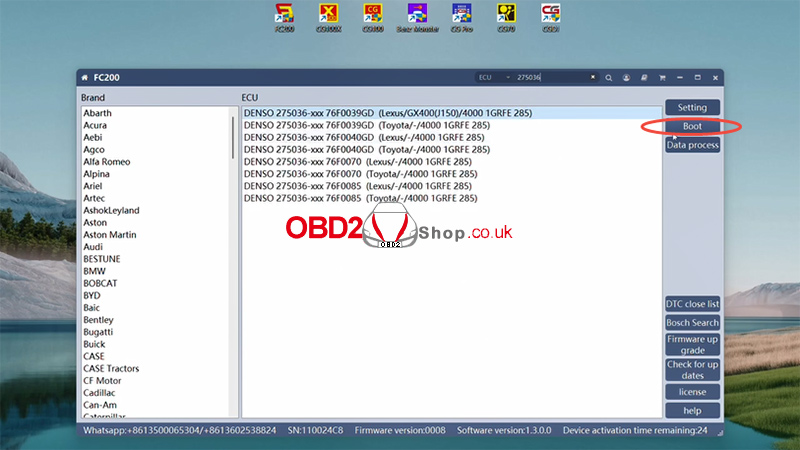Screen dimensions: 800x450
Task: Open the Setting button
Action: 692,107
